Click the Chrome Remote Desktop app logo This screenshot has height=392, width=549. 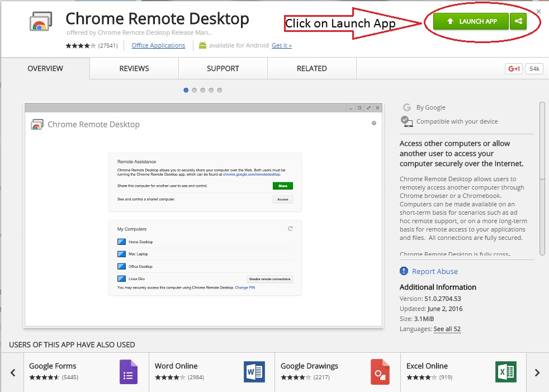click(x=41, y=21)
